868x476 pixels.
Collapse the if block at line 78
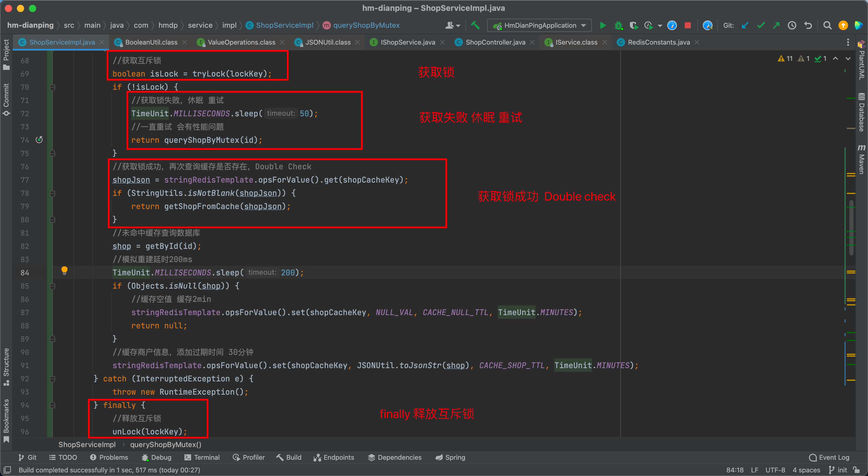tap(52, 193)
